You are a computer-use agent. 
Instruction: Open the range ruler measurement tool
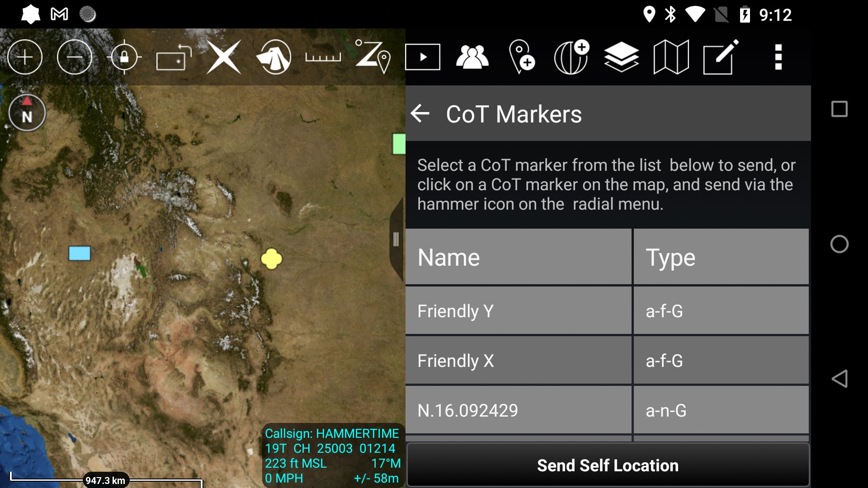click(323, 57)
